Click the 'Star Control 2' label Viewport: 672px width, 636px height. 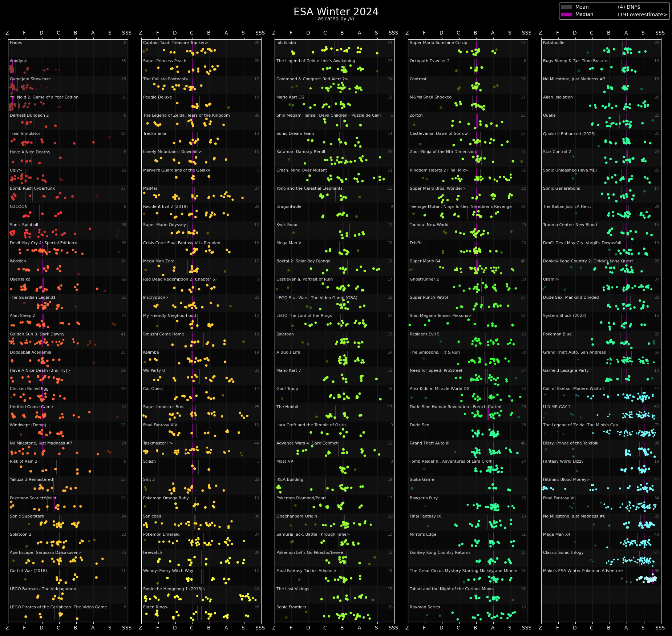tap(557, 152)
